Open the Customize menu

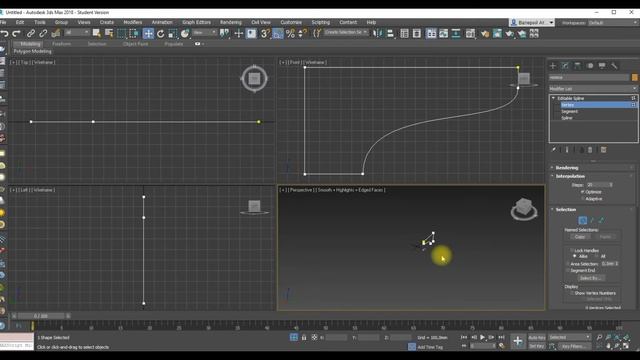pos(291,22)
